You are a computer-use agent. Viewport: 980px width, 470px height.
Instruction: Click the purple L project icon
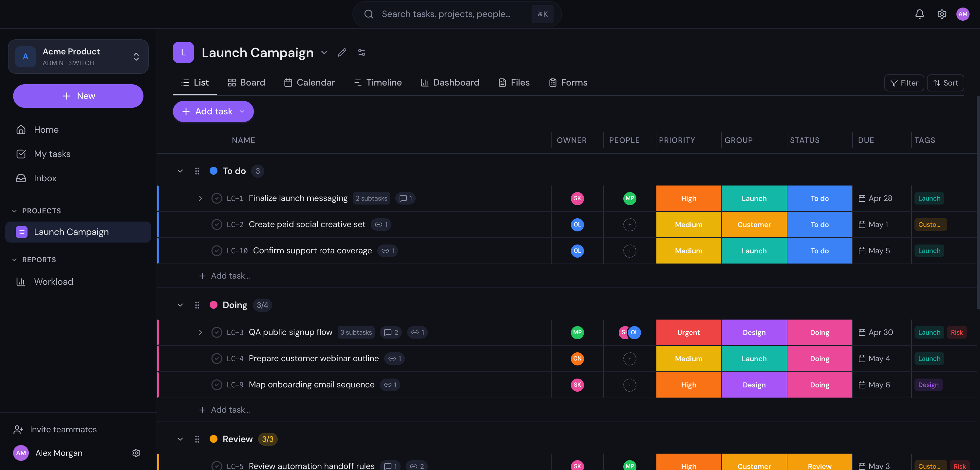(x=183, y=52)
